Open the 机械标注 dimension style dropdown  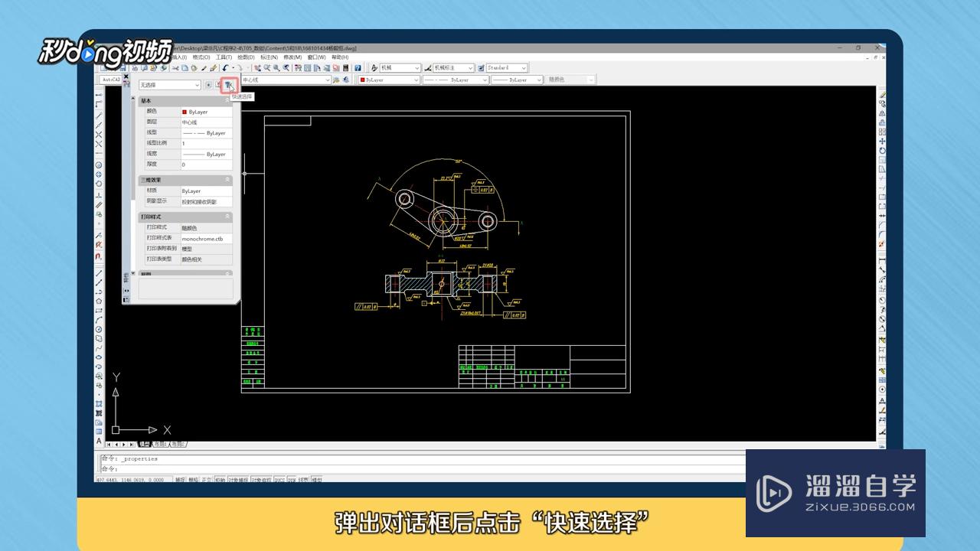[x=454, y=68]
